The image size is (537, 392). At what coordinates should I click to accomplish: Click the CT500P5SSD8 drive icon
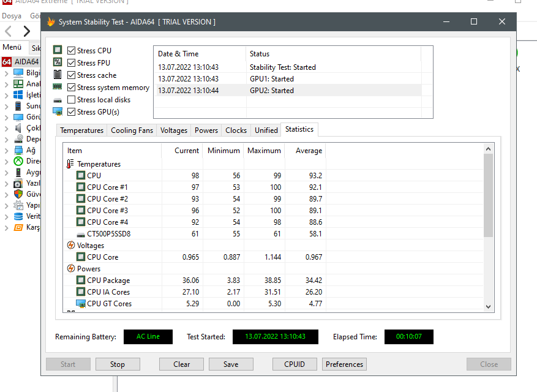[x=80, y=235]
